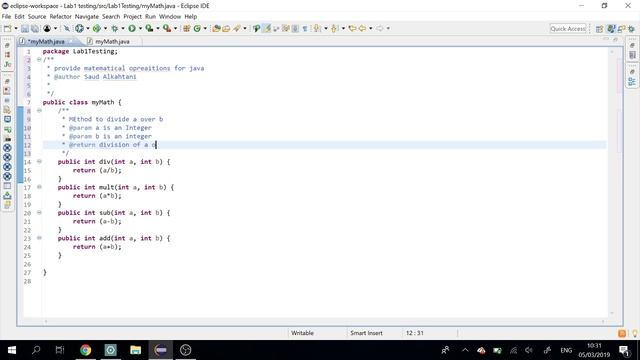Switch to the Debug perspective icon
This screenshot has height=360, width=640.
point(631,29)
